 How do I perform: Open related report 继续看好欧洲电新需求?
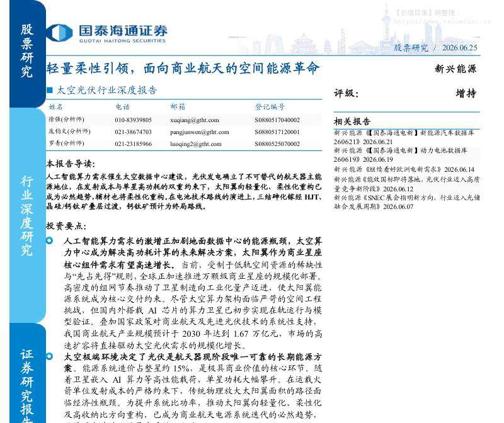404,169
